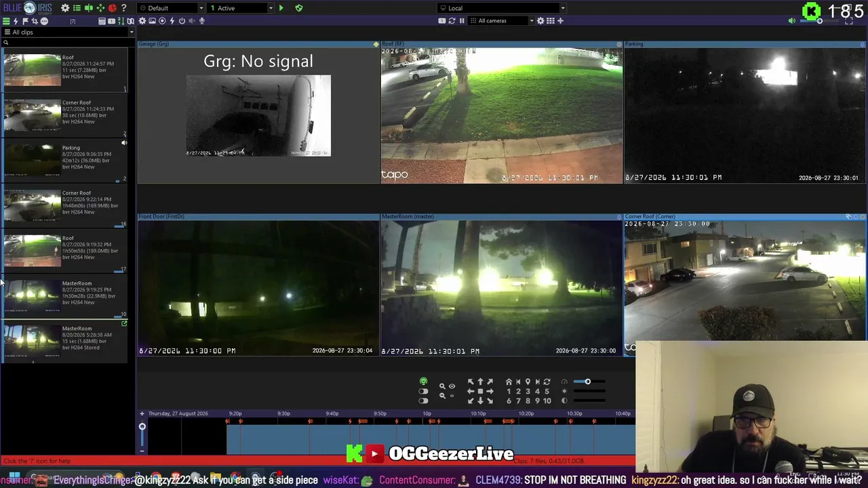Image resolution: width=868 pixels, height=488 pixels.
Task: Click the refresh cycle icon beside All cameras
Action: pos(452,21)
